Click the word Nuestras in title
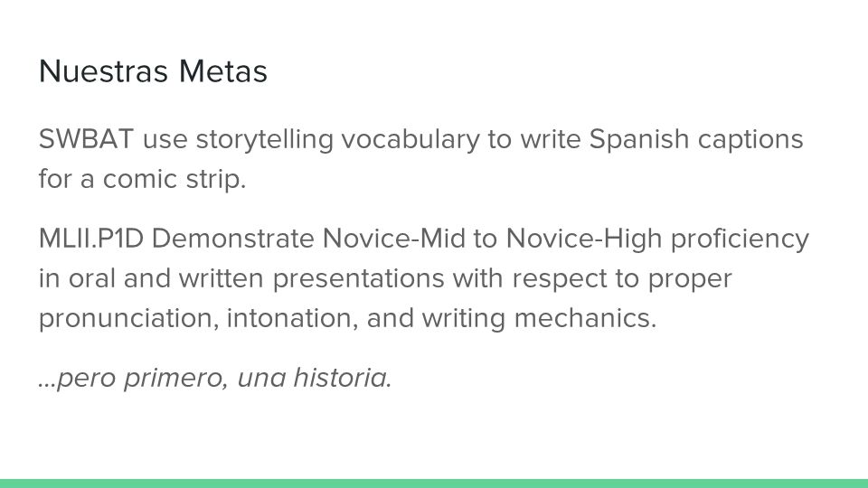This screenshot has height=488, width=868. (103, 71)
